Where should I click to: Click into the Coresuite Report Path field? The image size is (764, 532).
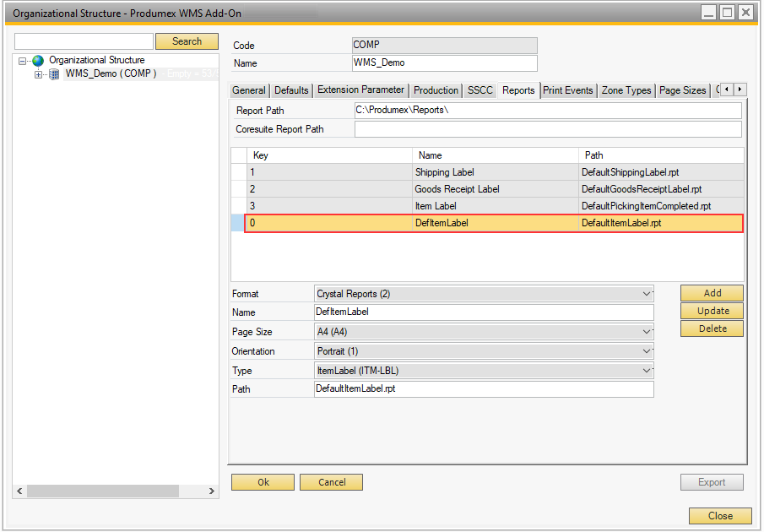(x=547, y=129)
